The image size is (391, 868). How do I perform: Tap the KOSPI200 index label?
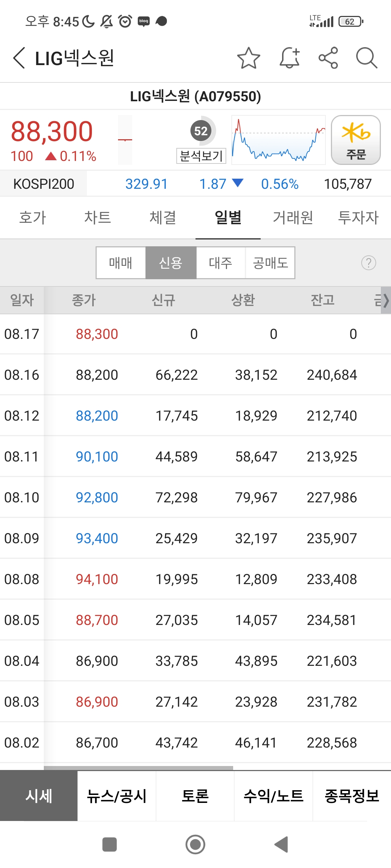(x=43, y=184)
